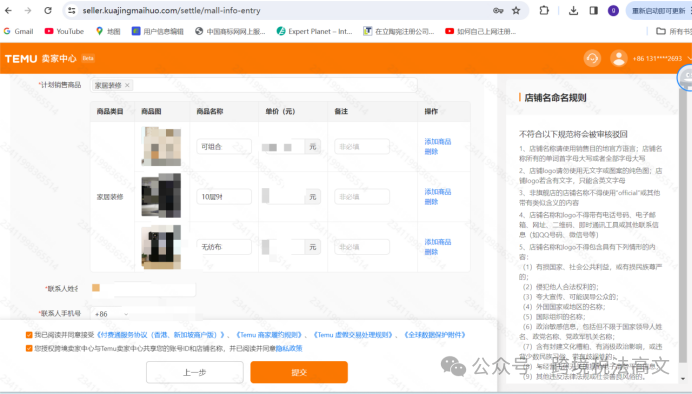
Task: Open the 隐私政策 link
Action: pos(289,349)
